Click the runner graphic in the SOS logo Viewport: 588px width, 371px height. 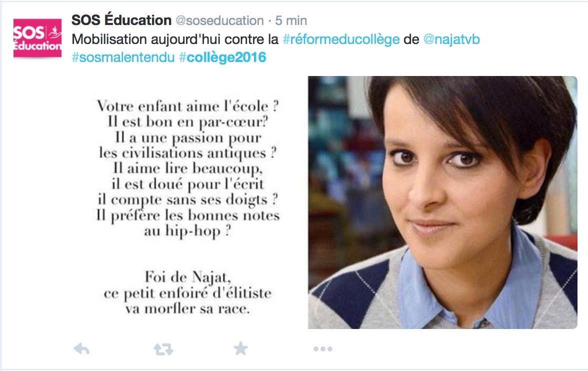pos(55,32)
